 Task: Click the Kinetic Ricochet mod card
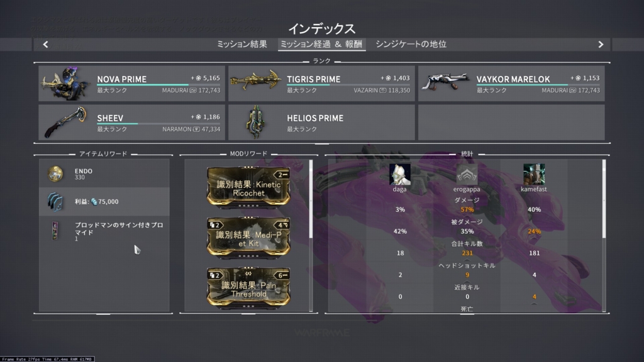pos(248,187)
